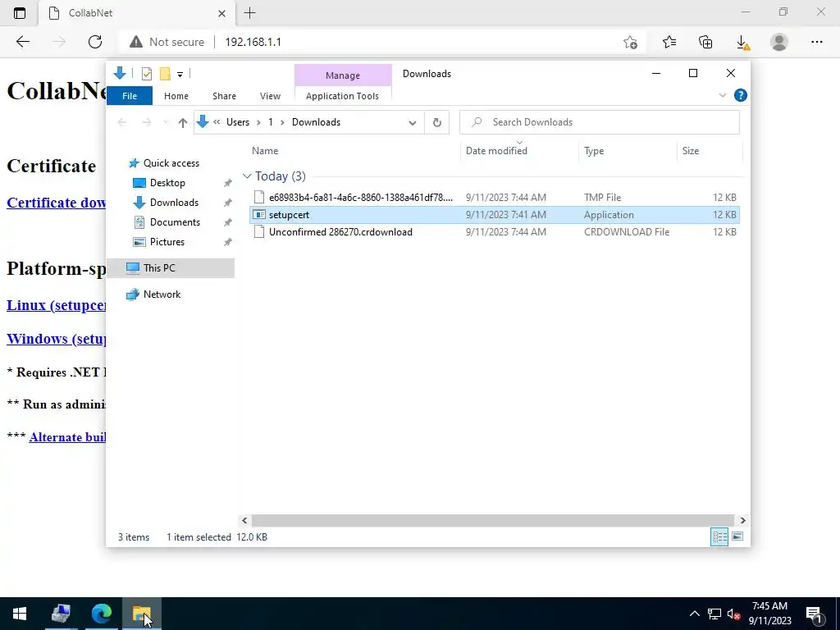
Task: Open Server Manager from the taskbar
Action: click(x=61, y=614)
